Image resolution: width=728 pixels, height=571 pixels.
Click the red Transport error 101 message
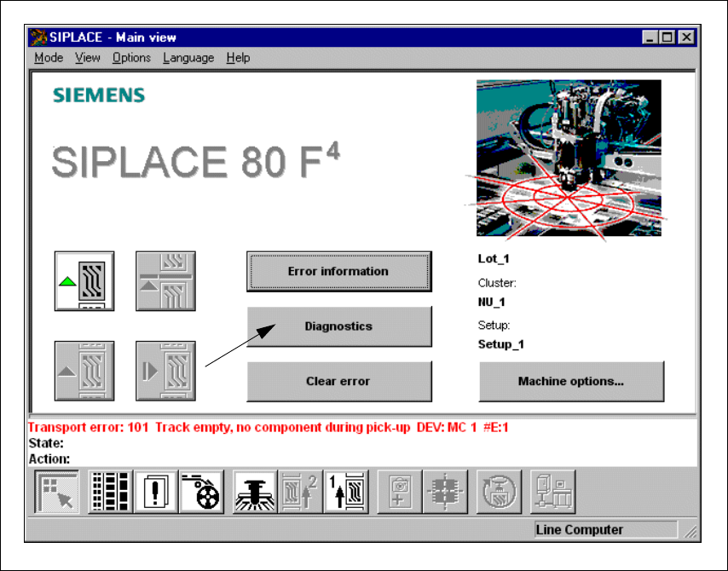[x=269, y=427]
